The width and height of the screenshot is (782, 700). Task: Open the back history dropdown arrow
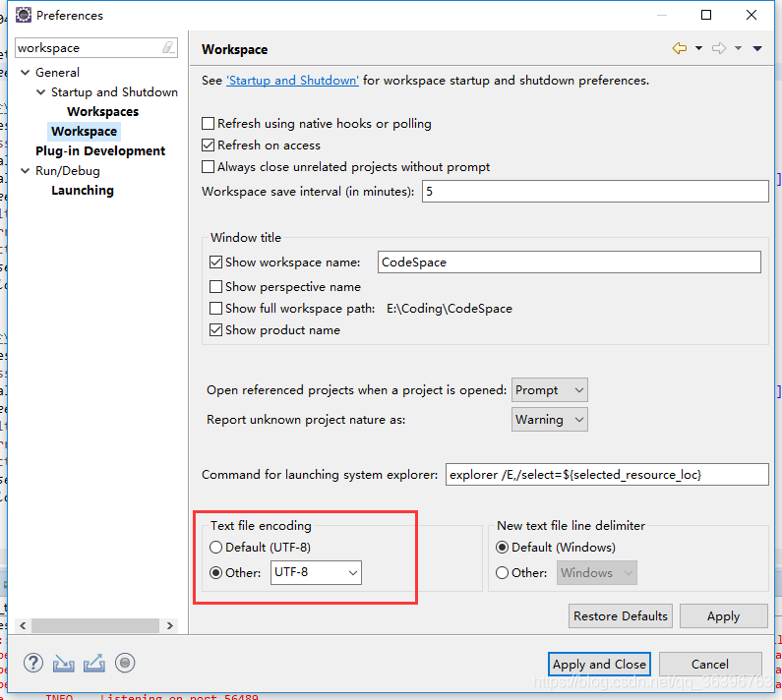pos(698,48)
